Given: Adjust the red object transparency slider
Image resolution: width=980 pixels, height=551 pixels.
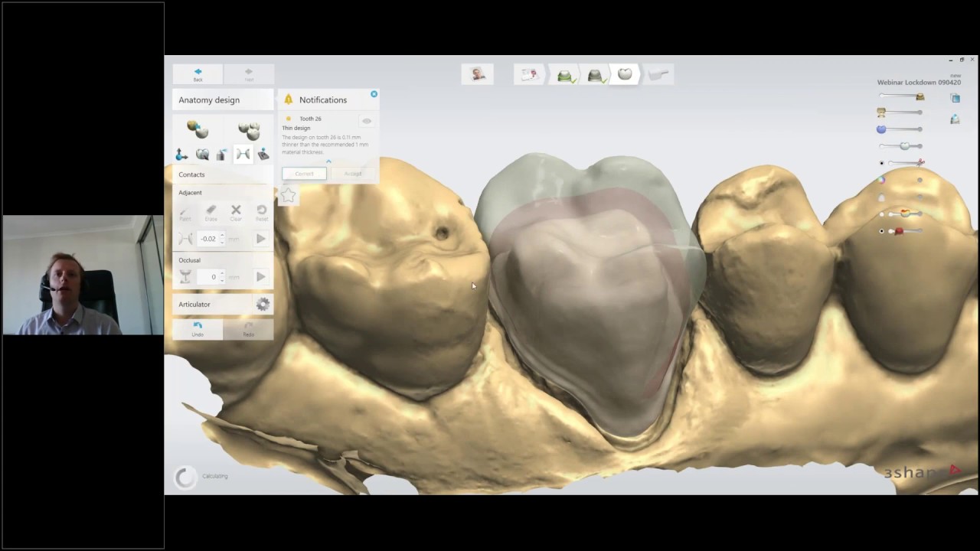Looking at the screenshot, I should (x=906, y=230).
